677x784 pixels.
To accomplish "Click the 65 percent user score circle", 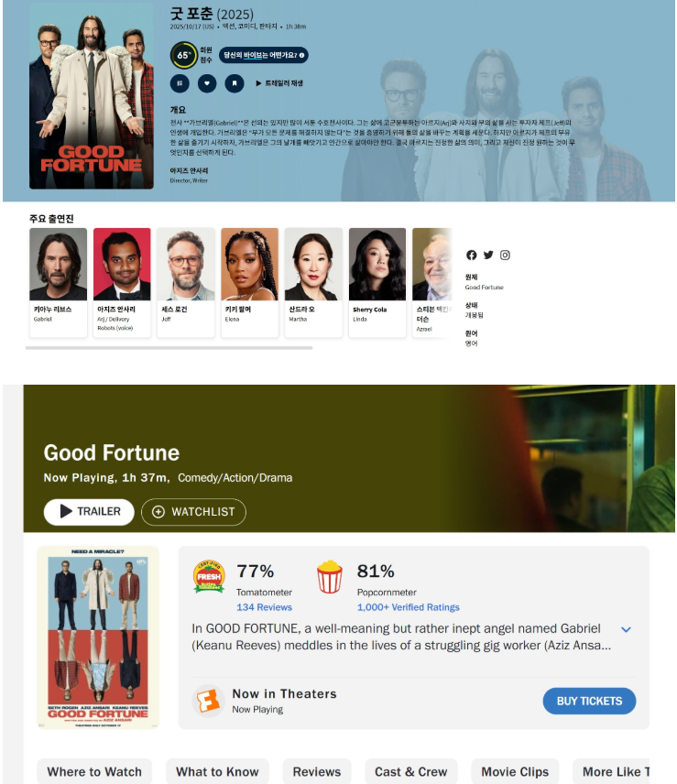I will click(183, 55).
